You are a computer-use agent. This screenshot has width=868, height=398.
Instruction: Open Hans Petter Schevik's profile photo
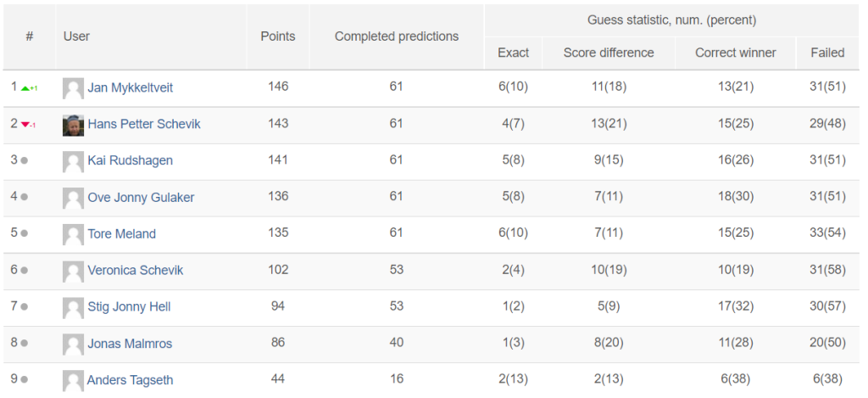coord(73,125)
